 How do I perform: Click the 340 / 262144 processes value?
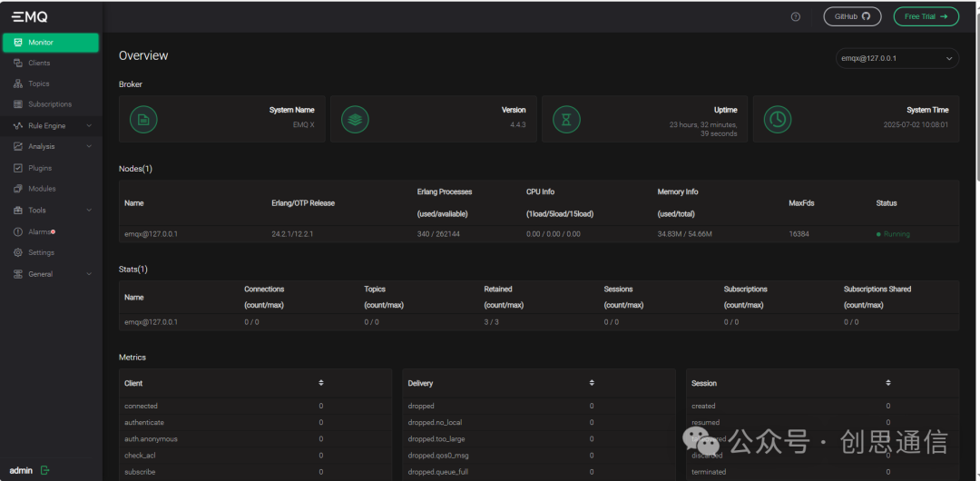pos(438,234)
